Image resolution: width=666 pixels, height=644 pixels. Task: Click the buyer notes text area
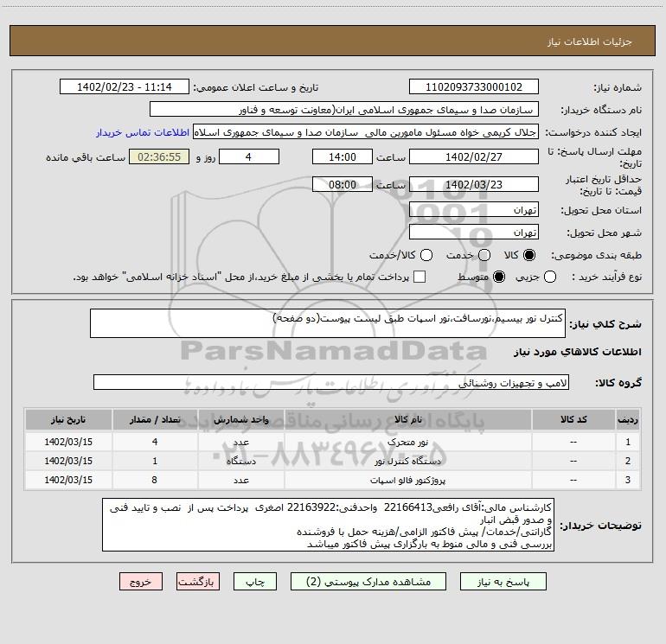coord(328,525)
